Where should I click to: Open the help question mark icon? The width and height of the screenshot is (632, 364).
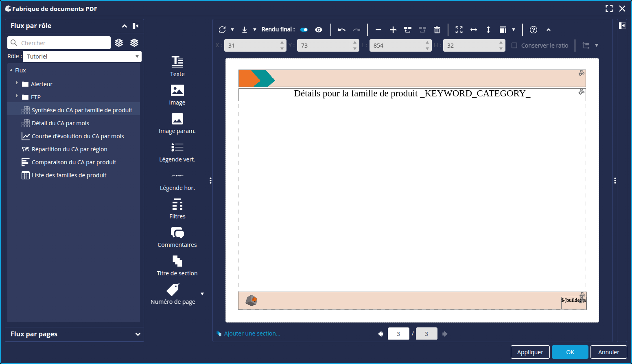coord(533,30)
